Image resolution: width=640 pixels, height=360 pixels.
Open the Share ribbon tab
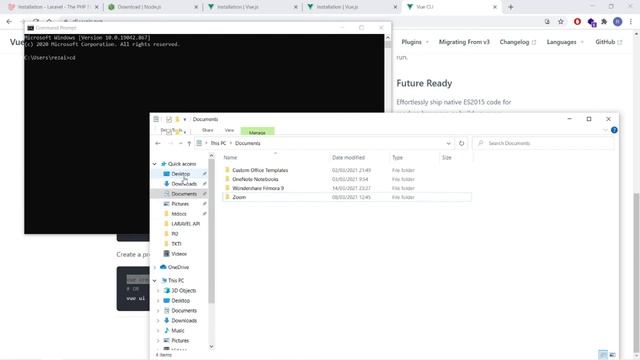click(x=207, y=130)
